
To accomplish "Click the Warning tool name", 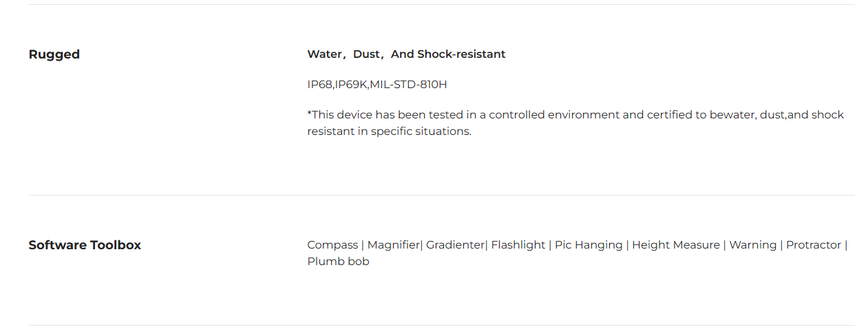I will click(752, 245).
